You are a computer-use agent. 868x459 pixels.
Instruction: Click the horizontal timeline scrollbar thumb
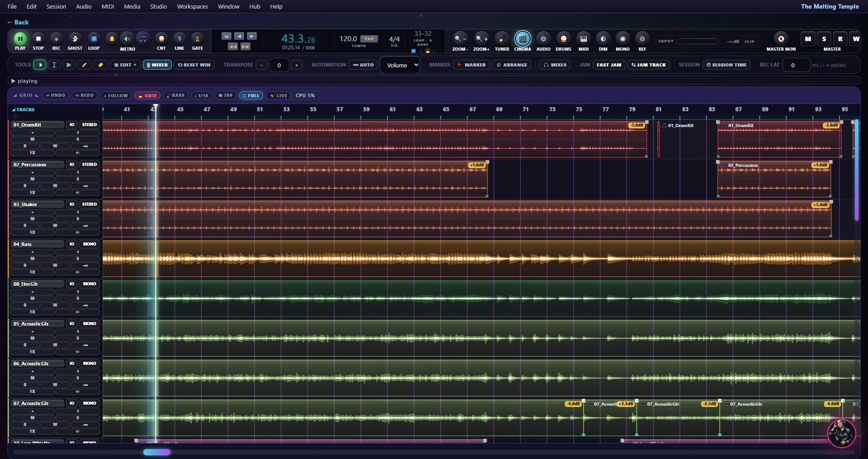[x=157, y=452]
